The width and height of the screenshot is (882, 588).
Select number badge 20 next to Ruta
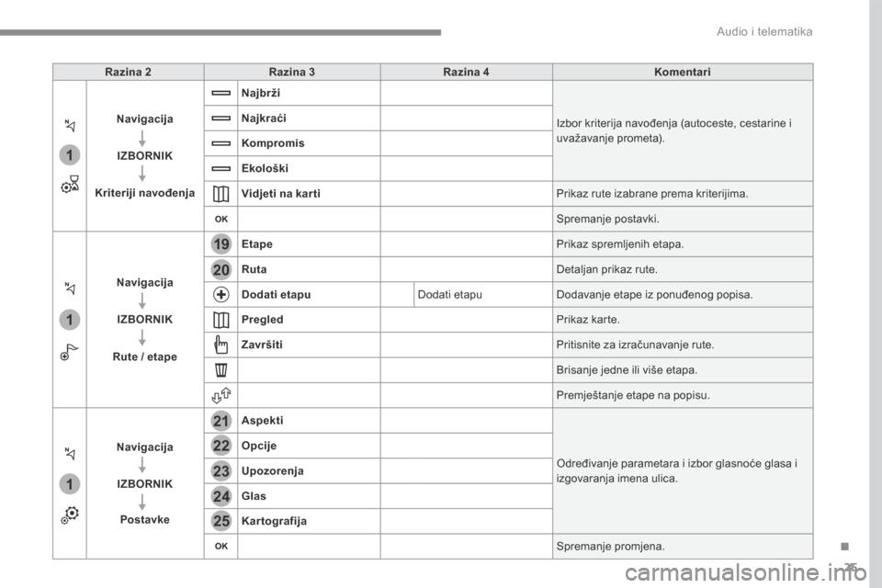coord(221,269)
